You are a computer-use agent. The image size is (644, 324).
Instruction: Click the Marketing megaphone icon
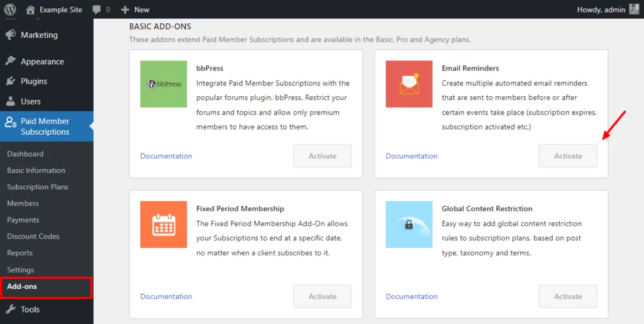(x=11, y=35)
